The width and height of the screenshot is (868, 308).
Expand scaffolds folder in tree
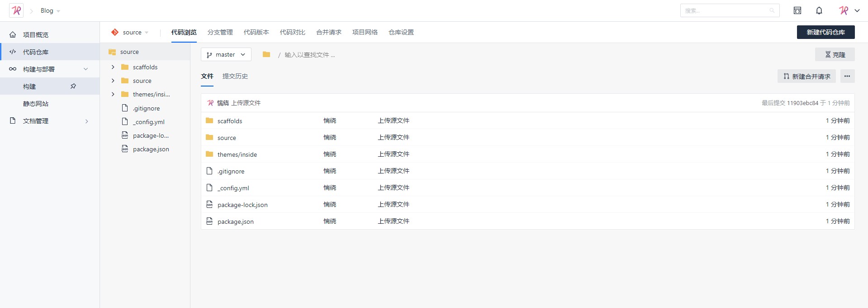pyautogui.click(x=113, y=67)
